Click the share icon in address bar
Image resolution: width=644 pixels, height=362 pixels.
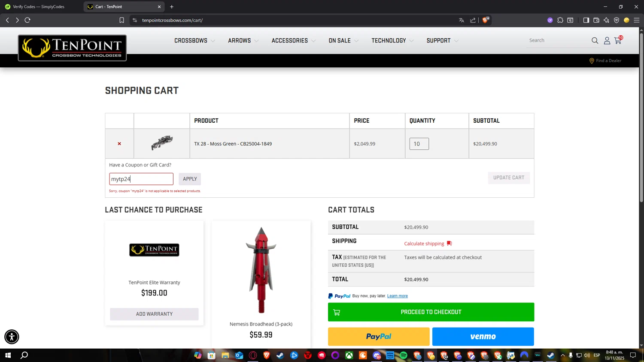point(473,20)
